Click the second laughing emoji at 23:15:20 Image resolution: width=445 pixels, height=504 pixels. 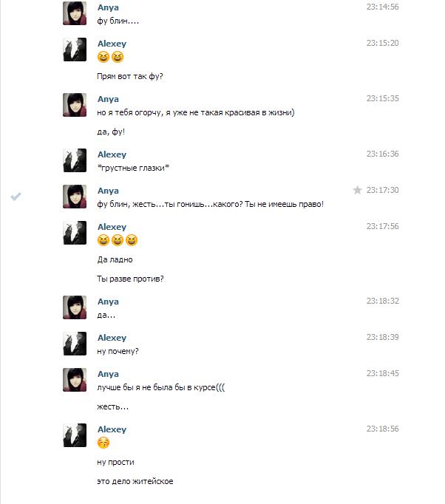(118, 57)
